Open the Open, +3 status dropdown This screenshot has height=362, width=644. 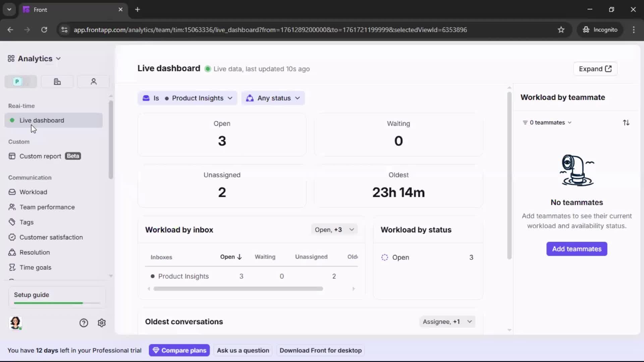(334, 229)
